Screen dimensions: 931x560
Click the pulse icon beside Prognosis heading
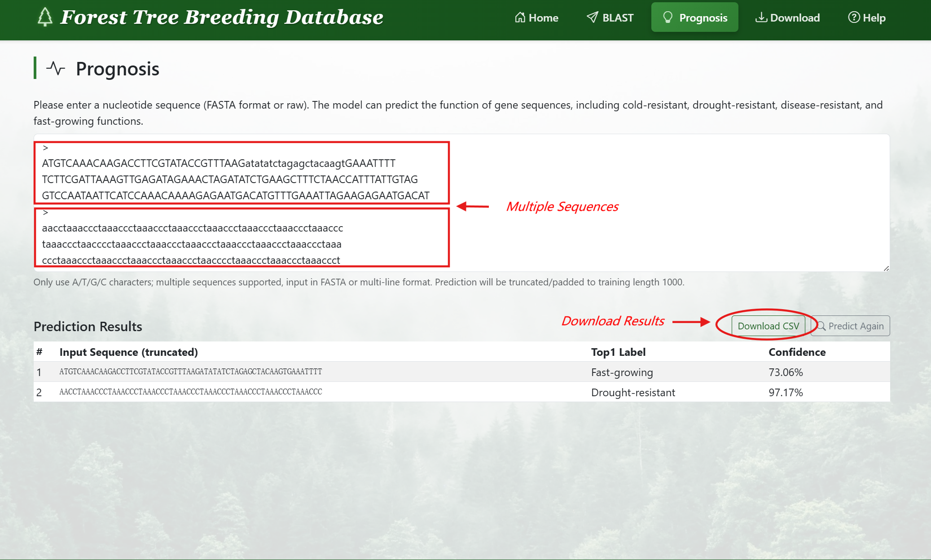pos(56,69)
